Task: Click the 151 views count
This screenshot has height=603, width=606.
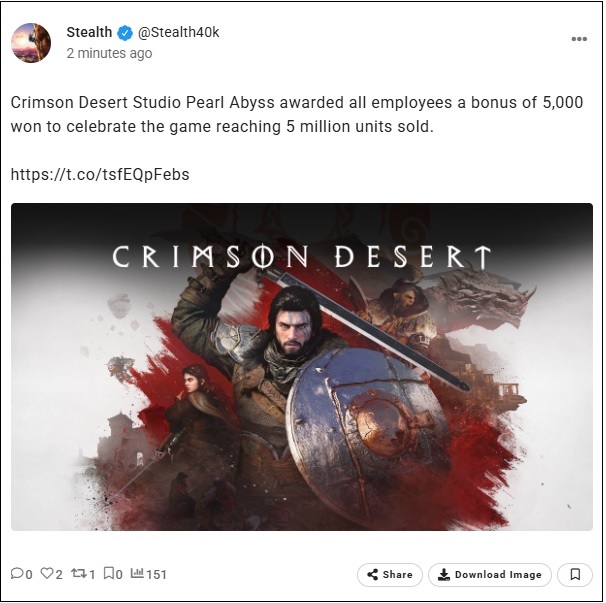Action: click(156, 574)
